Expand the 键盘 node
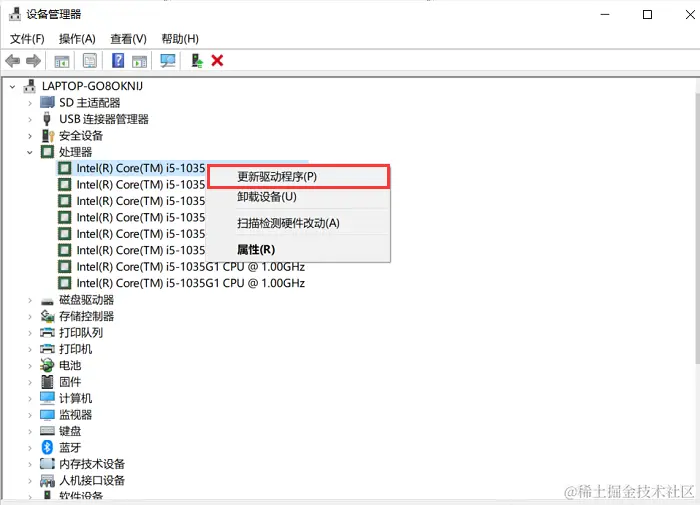This screenshot has width=700, height=505. point(29,432)
